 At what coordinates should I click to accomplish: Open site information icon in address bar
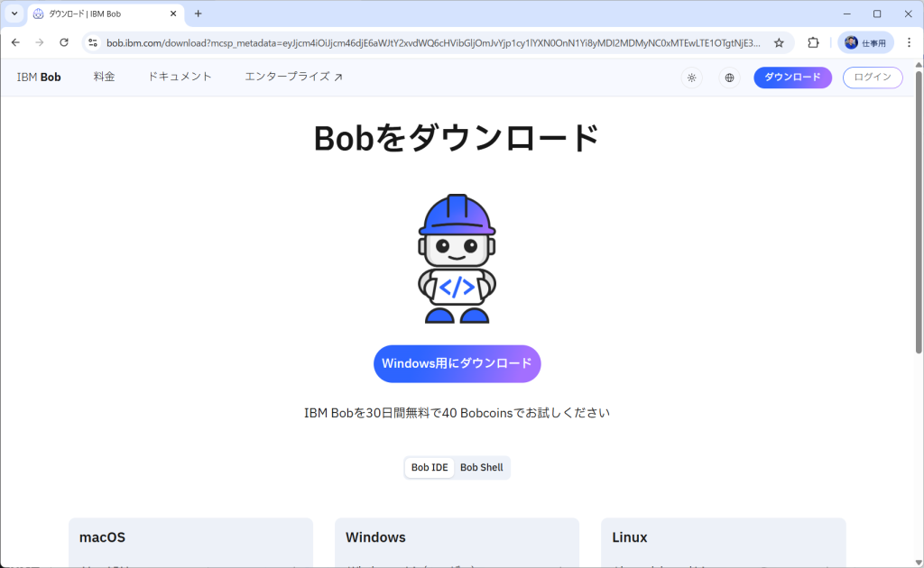click(x=93, y=42)
